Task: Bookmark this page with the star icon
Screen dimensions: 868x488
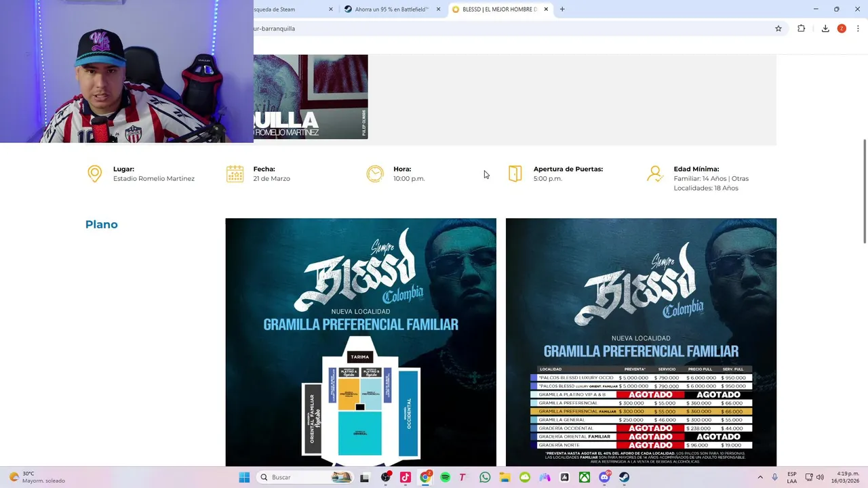Action: (778, 28)
